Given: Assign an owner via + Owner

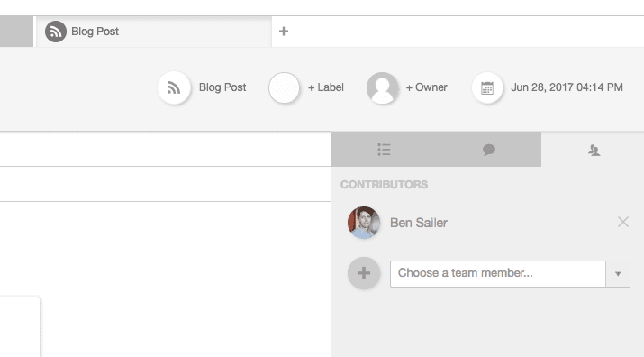Looking at the screenshot, I should [426, 87].
